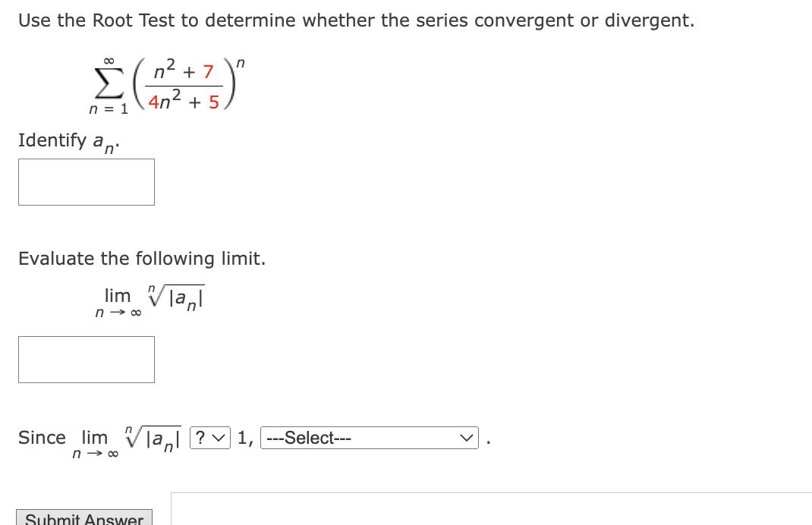Click inside the first empty answer field

86,181
